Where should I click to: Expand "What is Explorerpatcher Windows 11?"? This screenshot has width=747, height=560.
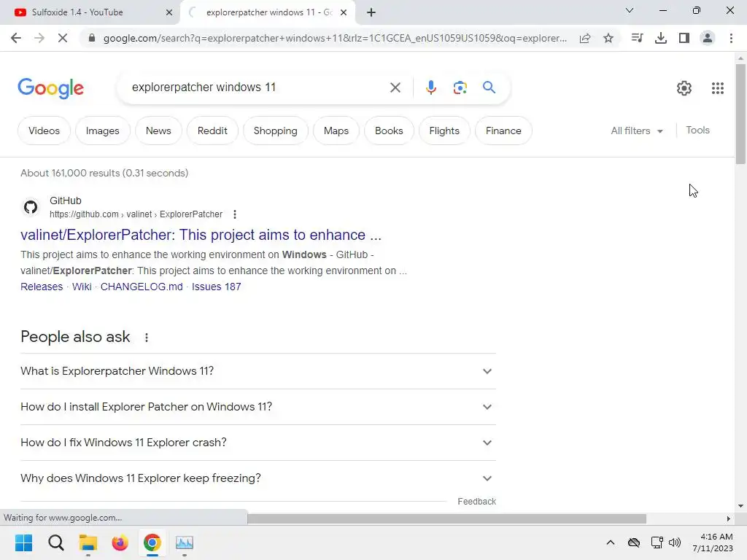point(258,371)
